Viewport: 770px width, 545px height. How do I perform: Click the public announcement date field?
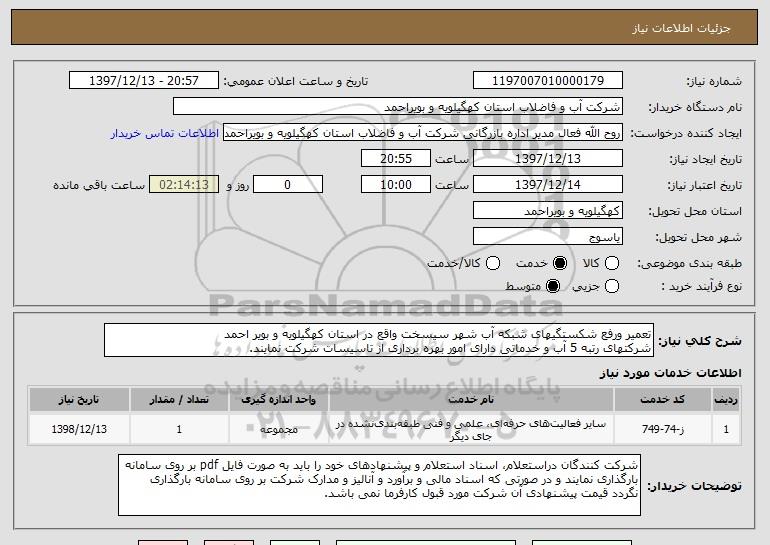coord(144,81)
